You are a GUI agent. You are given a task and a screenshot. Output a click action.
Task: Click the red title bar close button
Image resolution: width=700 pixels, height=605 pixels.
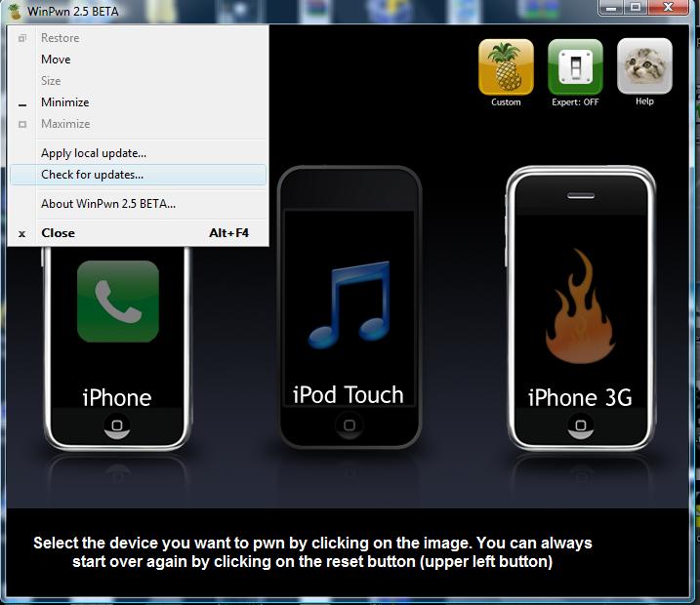coord(672,8)
